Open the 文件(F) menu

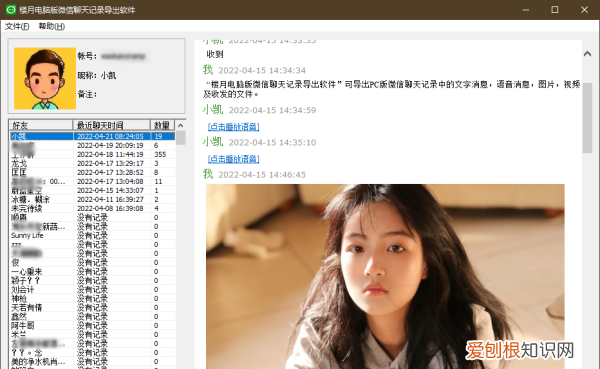(17, 26)
